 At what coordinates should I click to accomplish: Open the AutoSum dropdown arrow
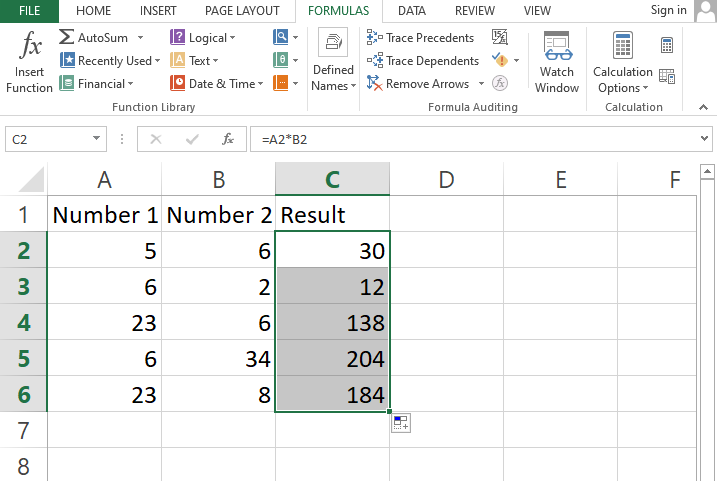point(141,37)
